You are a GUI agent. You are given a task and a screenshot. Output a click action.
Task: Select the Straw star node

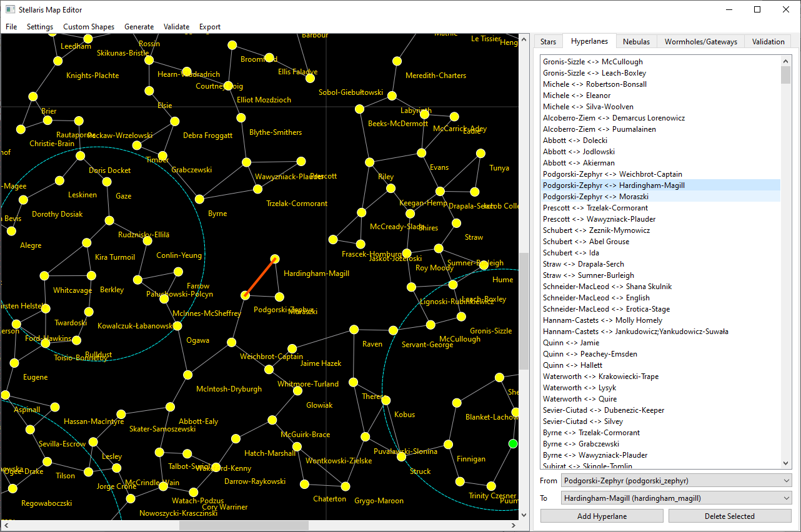[456, 223]
